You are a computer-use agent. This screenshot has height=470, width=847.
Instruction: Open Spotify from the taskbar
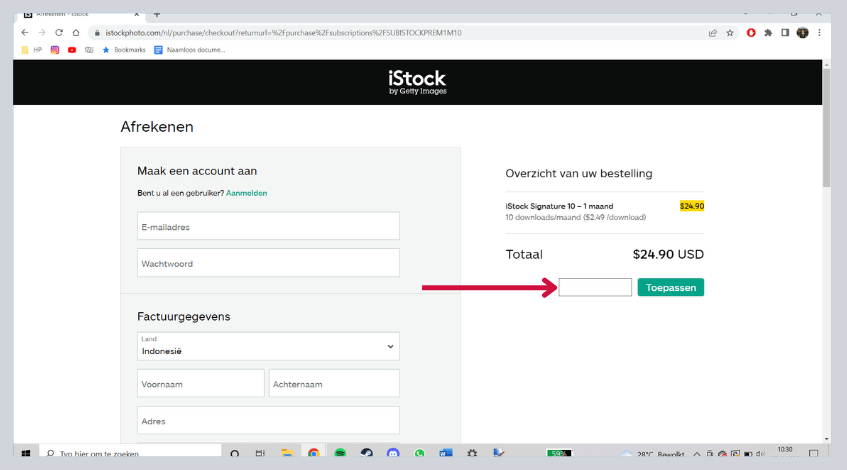pos(340,453)
